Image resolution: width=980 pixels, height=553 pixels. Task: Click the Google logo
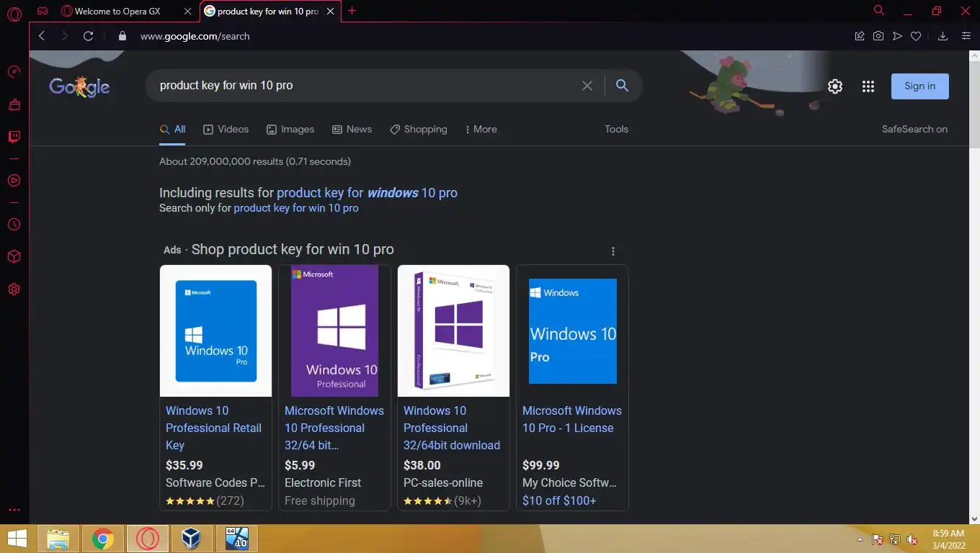tap(79, 87)
